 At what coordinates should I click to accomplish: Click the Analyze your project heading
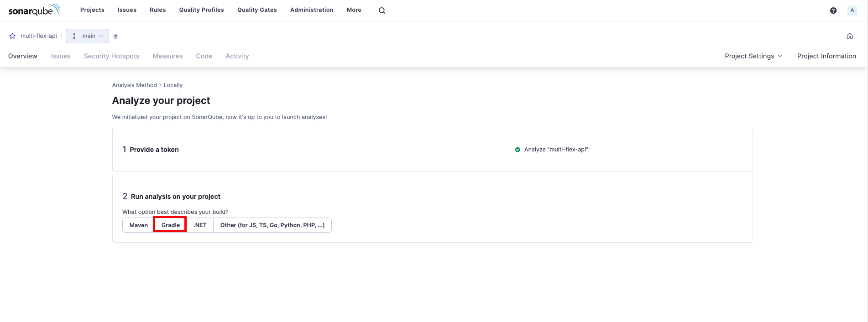[x=161, y=101]
